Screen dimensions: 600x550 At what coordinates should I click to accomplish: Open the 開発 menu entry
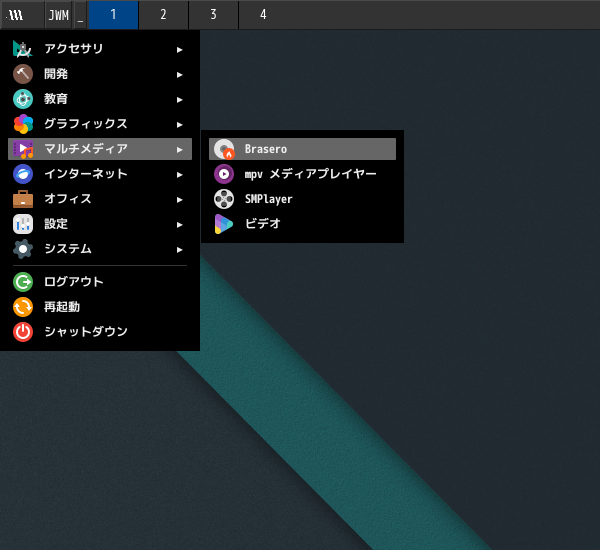tap(100, 74)
